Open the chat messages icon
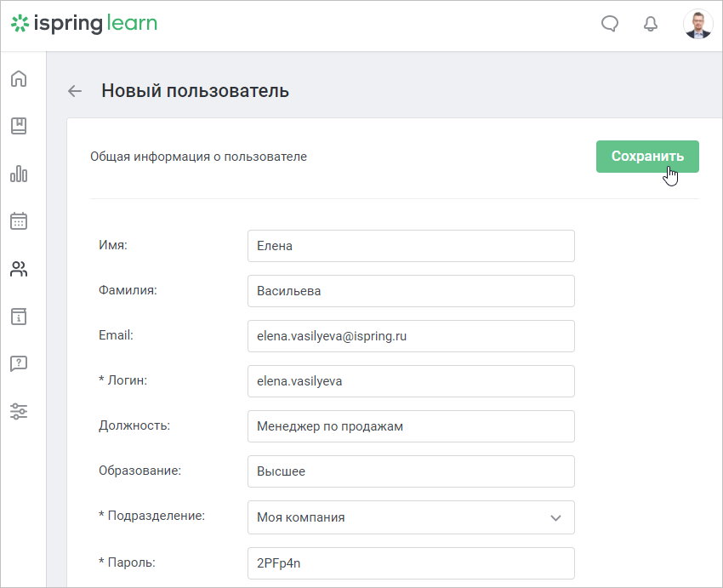 (610, 24)
